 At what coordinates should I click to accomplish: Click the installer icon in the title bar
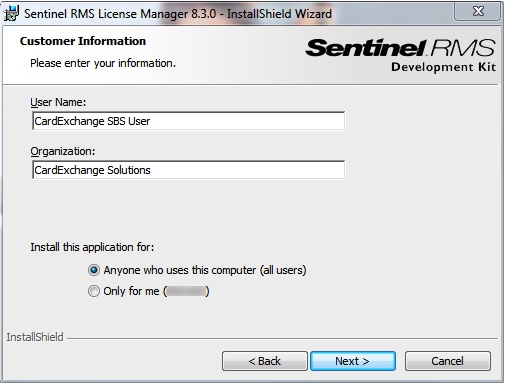pos(11,13)
